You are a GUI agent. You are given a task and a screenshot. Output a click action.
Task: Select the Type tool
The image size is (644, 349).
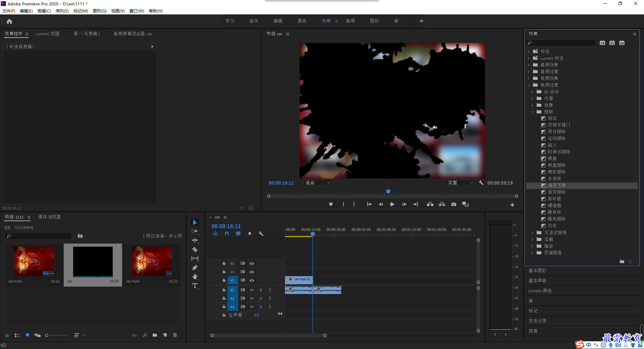point(195,286)
